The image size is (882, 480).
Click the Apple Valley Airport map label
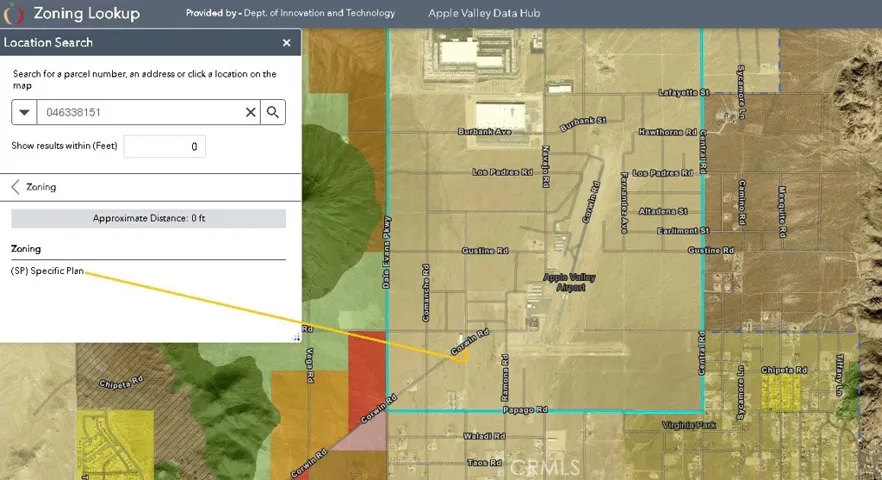coord(569,282)
